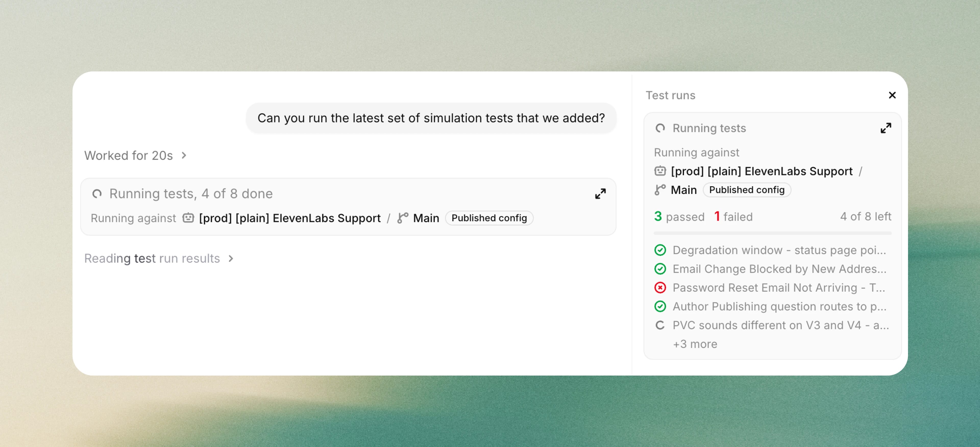This screenshot has width=980, height=447.
Task: Click the spinner icon beside 'Running tests, 4 of 8 done'
Action: 97,194
